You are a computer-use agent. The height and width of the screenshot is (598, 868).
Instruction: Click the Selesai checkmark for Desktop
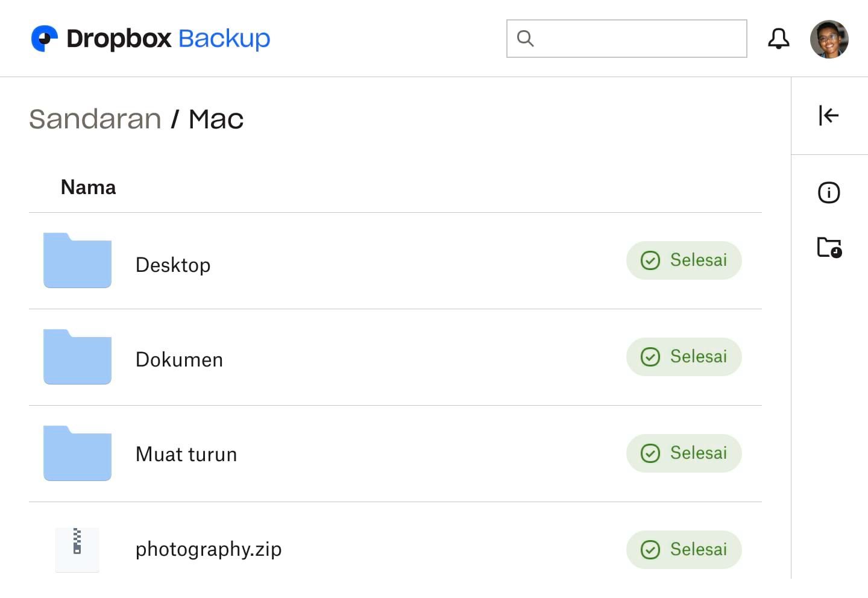click(650, 260)
